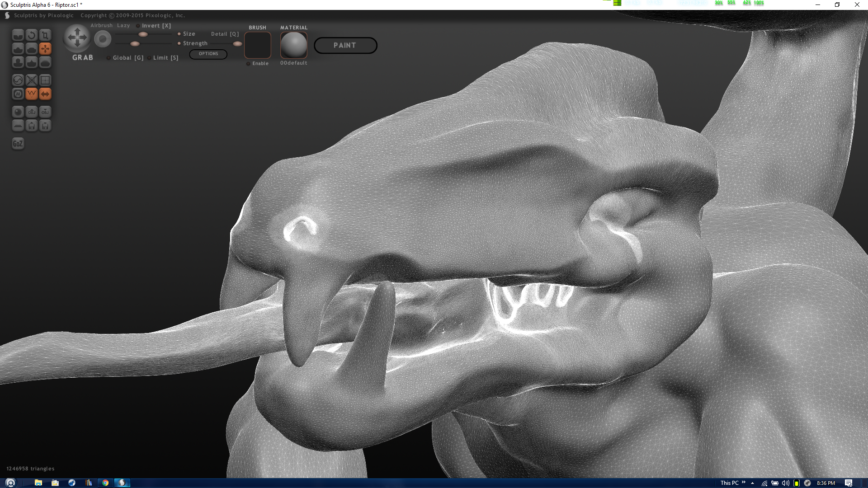
Task: Click the New Sphere icon
Action: click(18, 112)
